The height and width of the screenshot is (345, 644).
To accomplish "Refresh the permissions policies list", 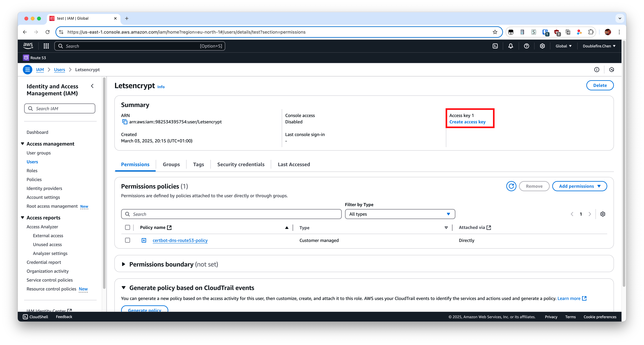I will coord(511,186).
